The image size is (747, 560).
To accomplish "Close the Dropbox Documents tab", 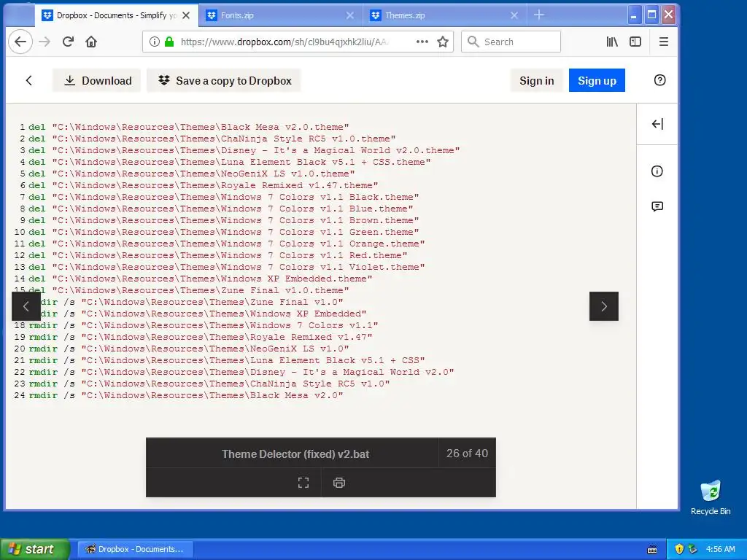I will point(186,15).
